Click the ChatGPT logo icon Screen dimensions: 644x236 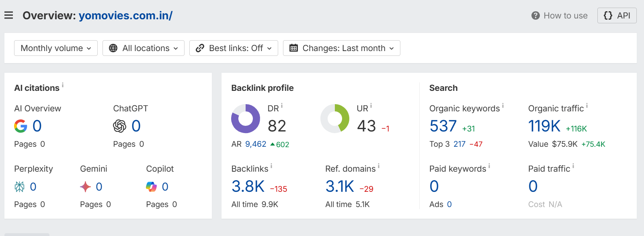119,126
